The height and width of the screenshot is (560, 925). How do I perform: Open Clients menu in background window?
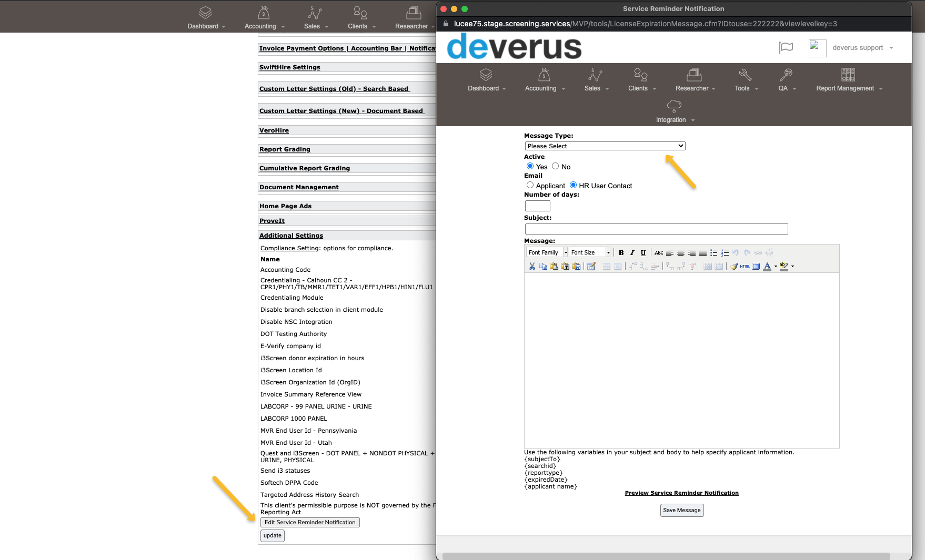click(362, 26)
